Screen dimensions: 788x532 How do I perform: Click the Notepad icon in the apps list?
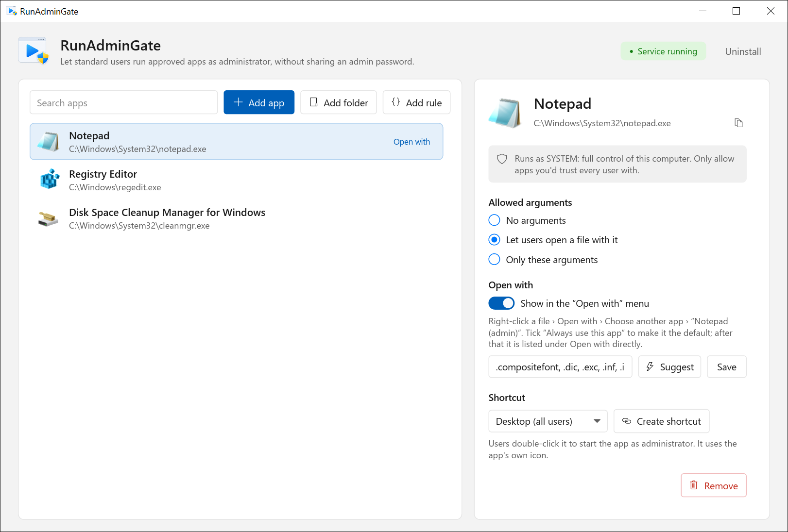coord(49,141)
